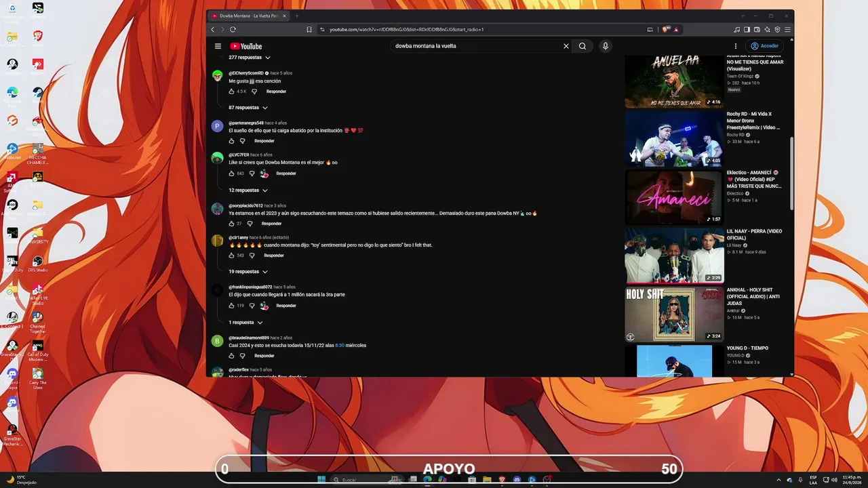Viewport: 868px width, 488px height.
Task: Like the @ElCherryScomRD comment
Action: click(x=231, y=91)
